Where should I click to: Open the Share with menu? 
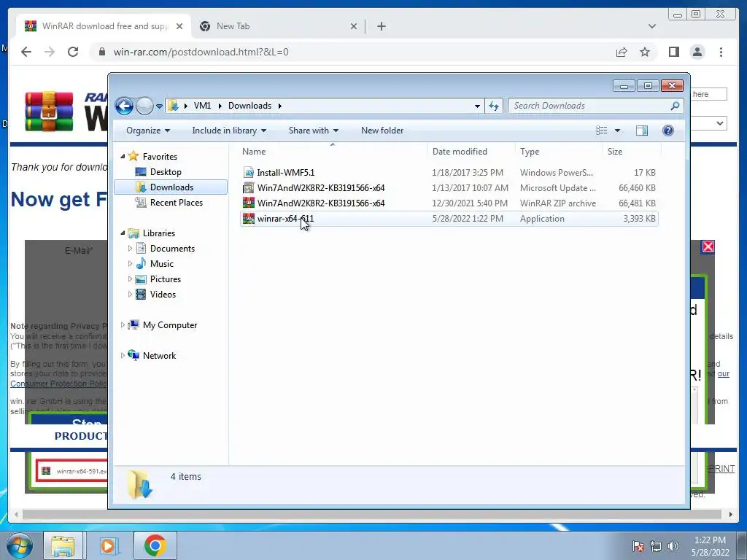coord(314,131)
